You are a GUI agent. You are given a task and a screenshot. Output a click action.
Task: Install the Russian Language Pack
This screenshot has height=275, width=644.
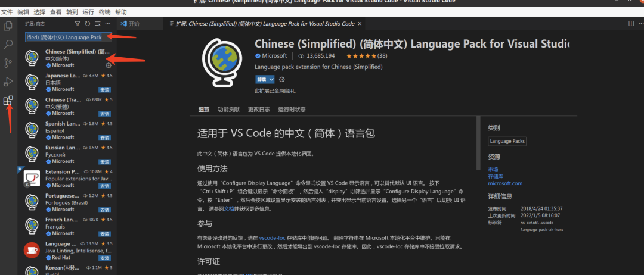click(x=105, y=161)
